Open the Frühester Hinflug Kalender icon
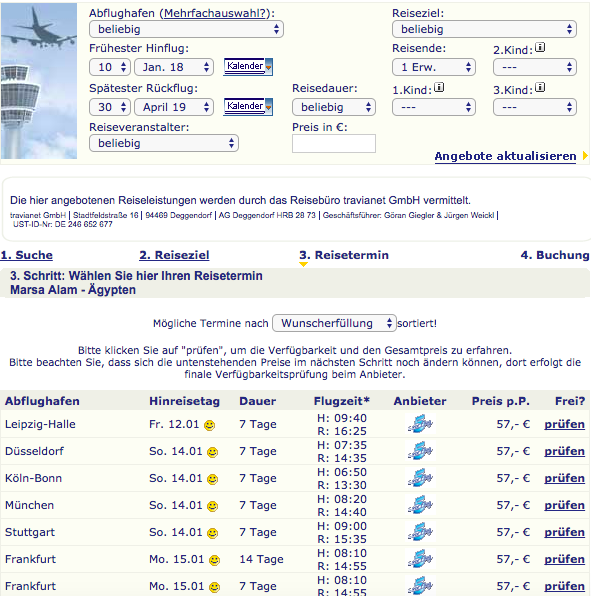The image size is (591, 596). [248, 67]
